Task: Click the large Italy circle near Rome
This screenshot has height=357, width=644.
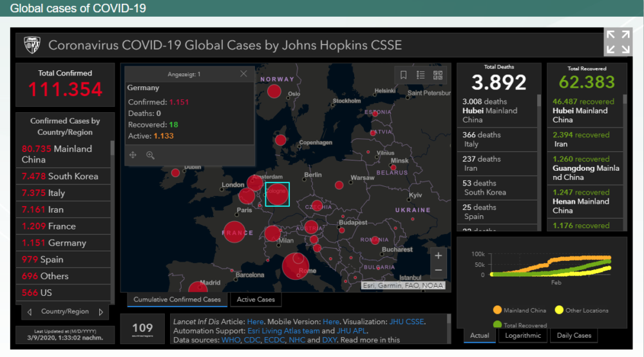Action: point(296,265)
